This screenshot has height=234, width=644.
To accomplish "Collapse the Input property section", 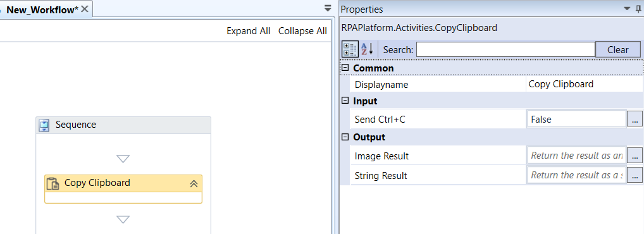I will click(345, 101).
